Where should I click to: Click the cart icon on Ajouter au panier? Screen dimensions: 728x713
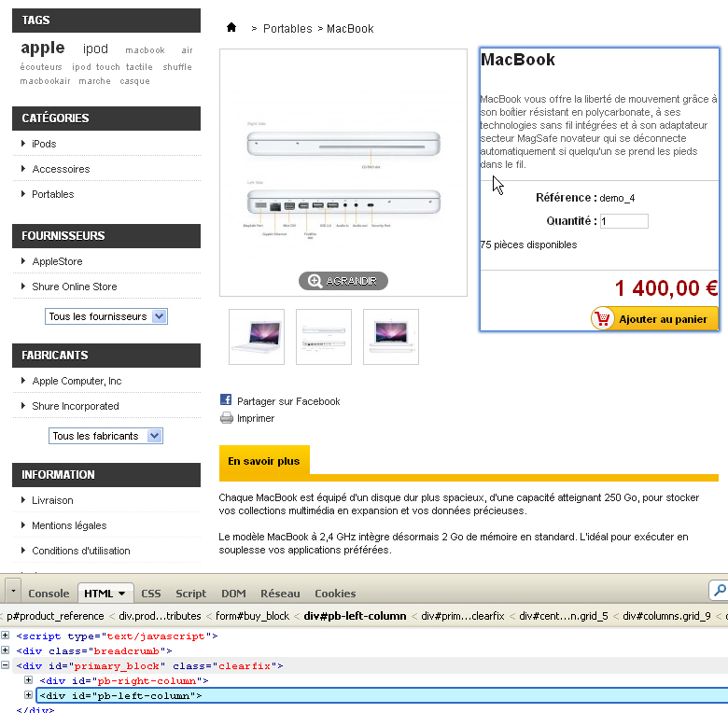tap(603, 318)
